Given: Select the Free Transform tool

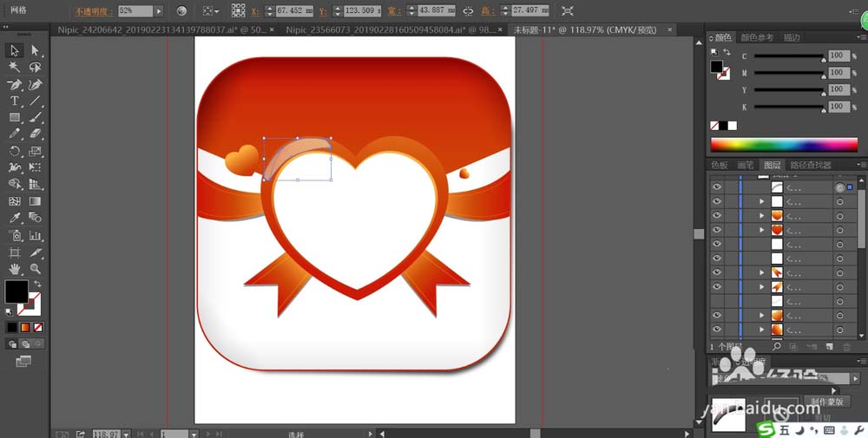Looking at the screenshot, I should (x=36, y=167).
